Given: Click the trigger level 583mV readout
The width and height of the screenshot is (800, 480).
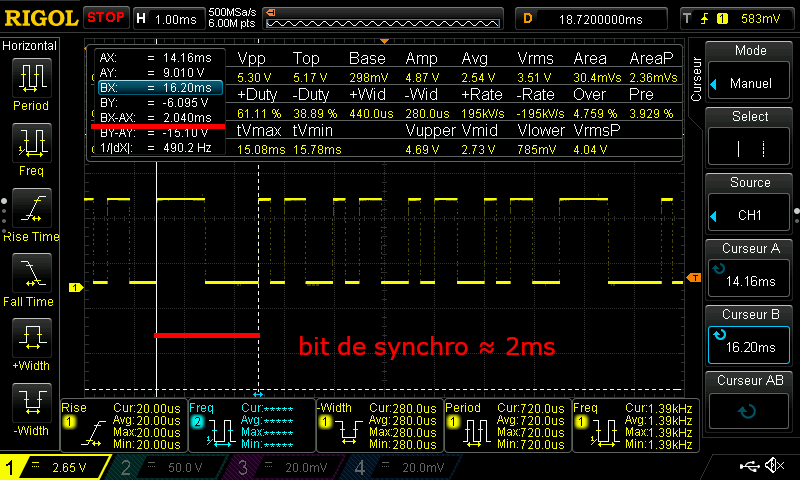Looking at the screenshot, I should [761, 19].
